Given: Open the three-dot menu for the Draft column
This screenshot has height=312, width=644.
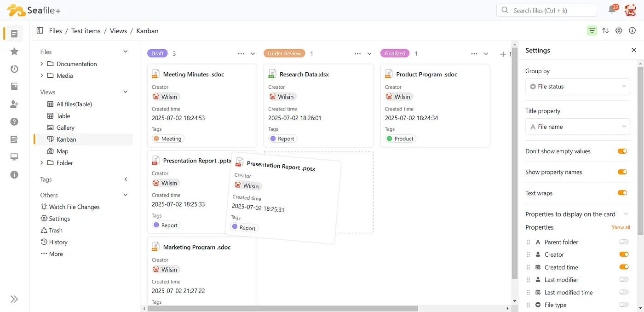Looking at the screenshot, I should 241,54.
